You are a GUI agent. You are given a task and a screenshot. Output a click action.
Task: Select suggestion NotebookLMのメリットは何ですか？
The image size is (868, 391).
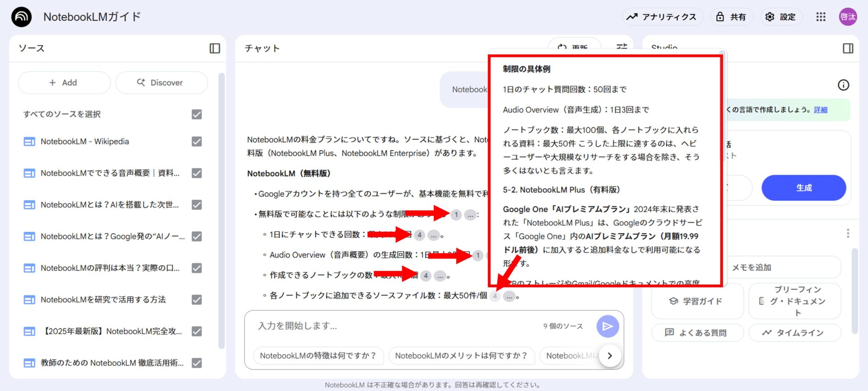(x=462, y=356)
